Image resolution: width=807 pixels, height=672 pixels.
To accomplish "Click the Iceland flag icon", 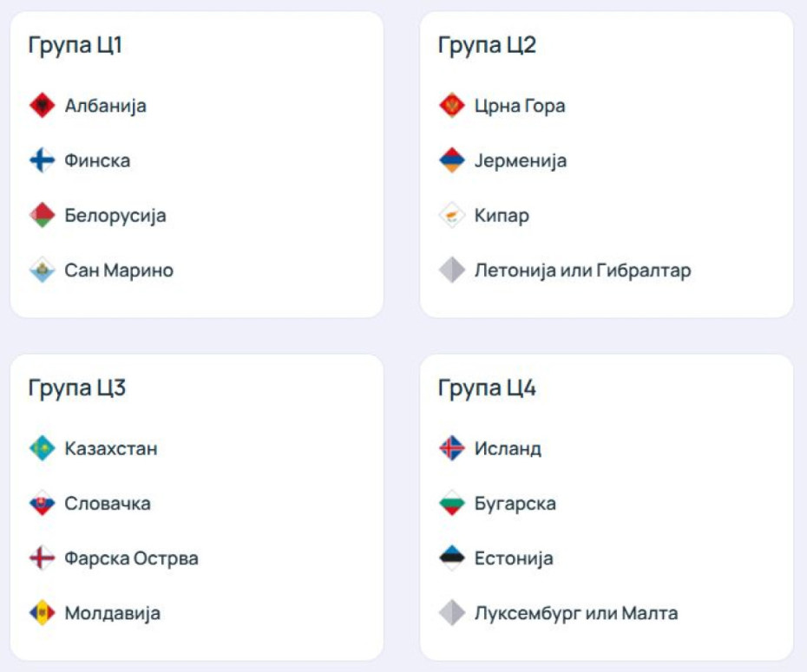I will (452, 449).
